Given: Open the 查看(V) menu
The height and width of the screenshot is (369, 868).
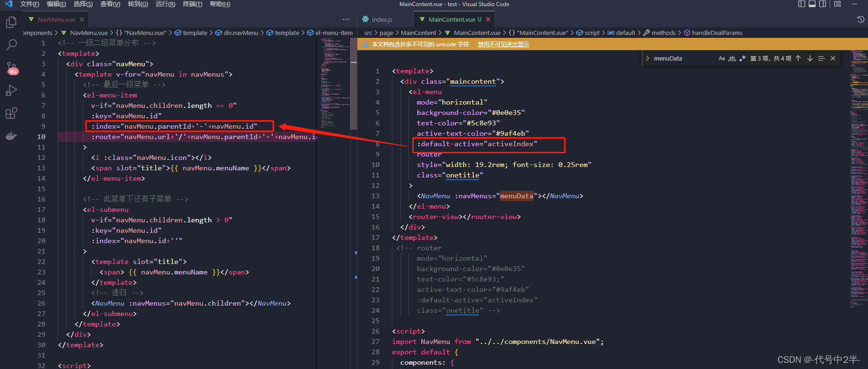Looking at the screenshot, I should [x=110, y=4].
